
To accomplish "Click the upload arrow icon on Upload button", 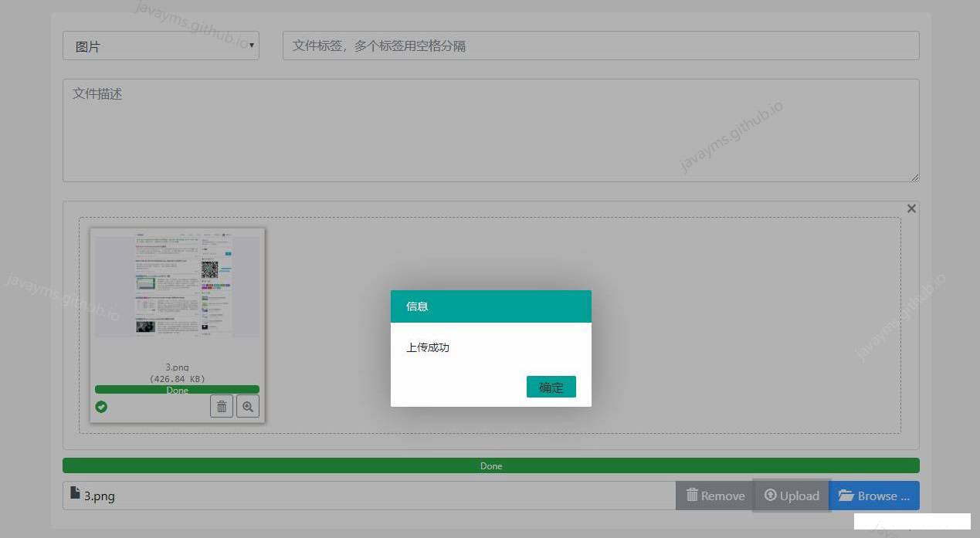I will [771, 496].
